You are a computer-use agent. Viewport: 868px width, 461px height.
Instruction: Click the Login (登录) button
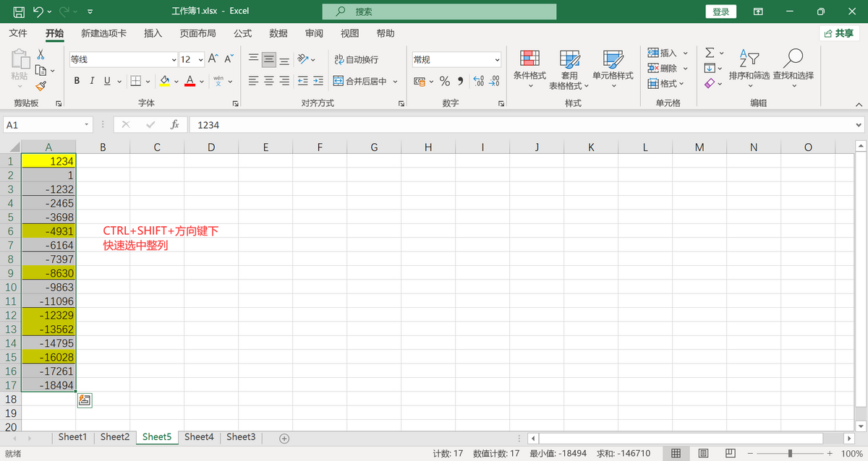coord(721,12)
